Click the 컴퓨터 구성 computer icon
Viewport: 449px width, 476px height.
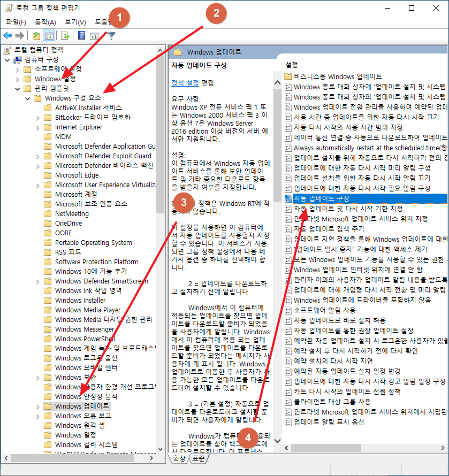coord(18,59)
